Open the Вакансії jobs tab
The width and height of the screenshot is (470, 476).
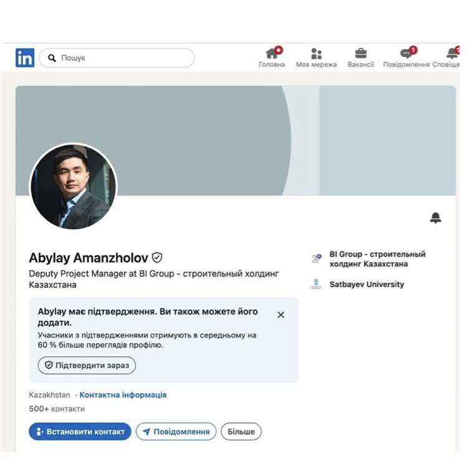click(x=361, y=57)
